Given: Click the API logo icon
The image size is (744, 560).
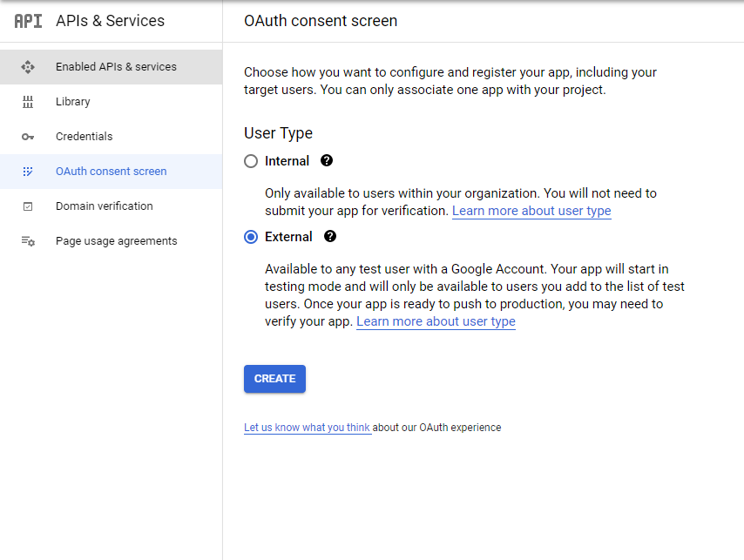Looking at the screenshot, I should pyautogui.click(x=28, y=21).
